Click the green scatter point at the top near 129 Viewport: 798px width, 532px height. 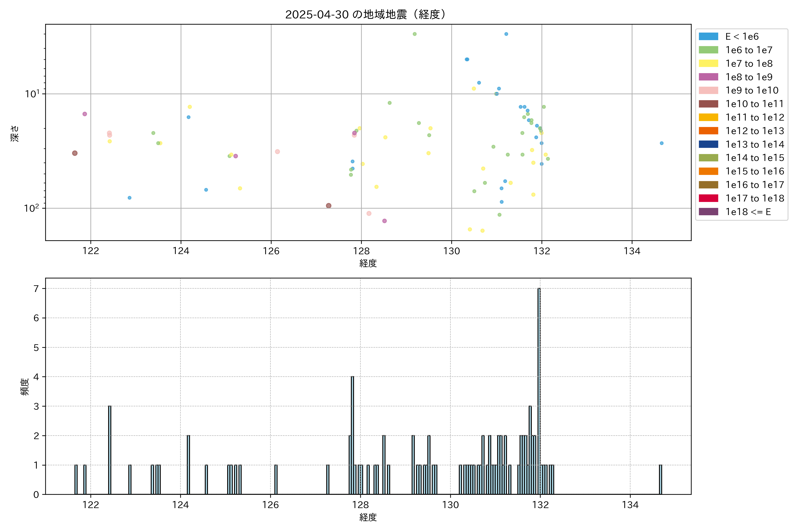coord(414,34)
